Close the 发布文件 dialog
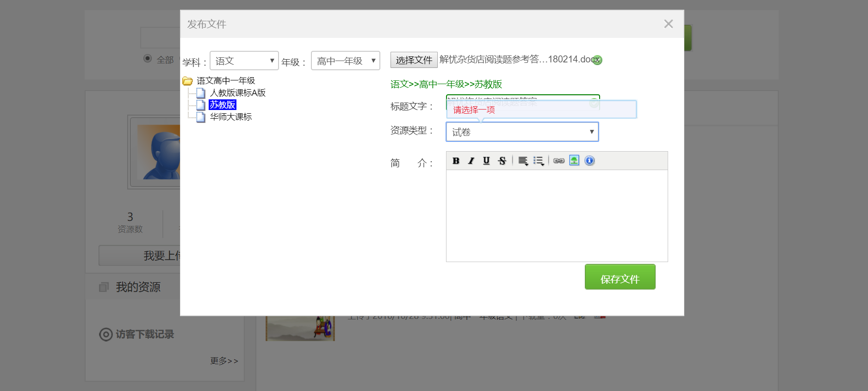The width and height of the screenshot is (868, 391). [x=668, y=24]
